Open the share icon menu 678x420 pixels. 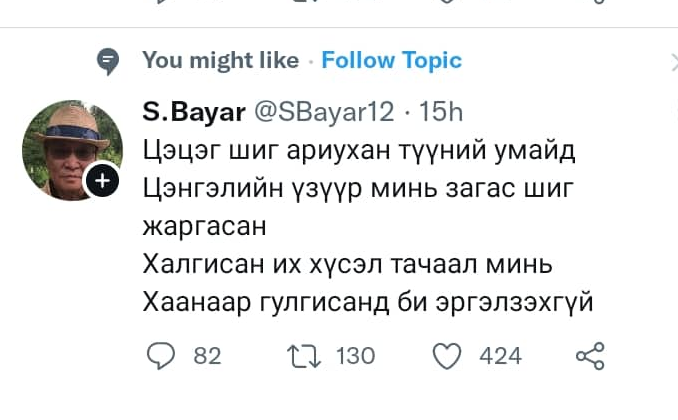591,355
